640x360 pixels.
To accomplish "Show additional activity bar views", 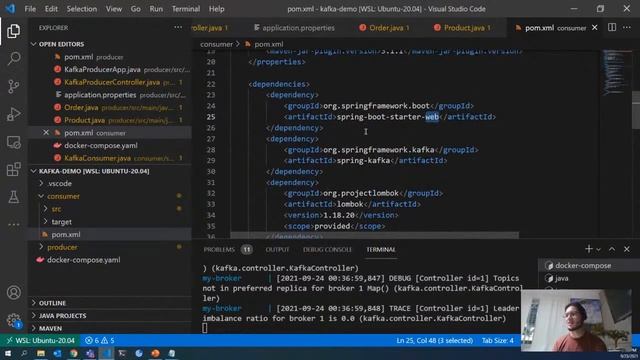I will (x=13, y=224).
